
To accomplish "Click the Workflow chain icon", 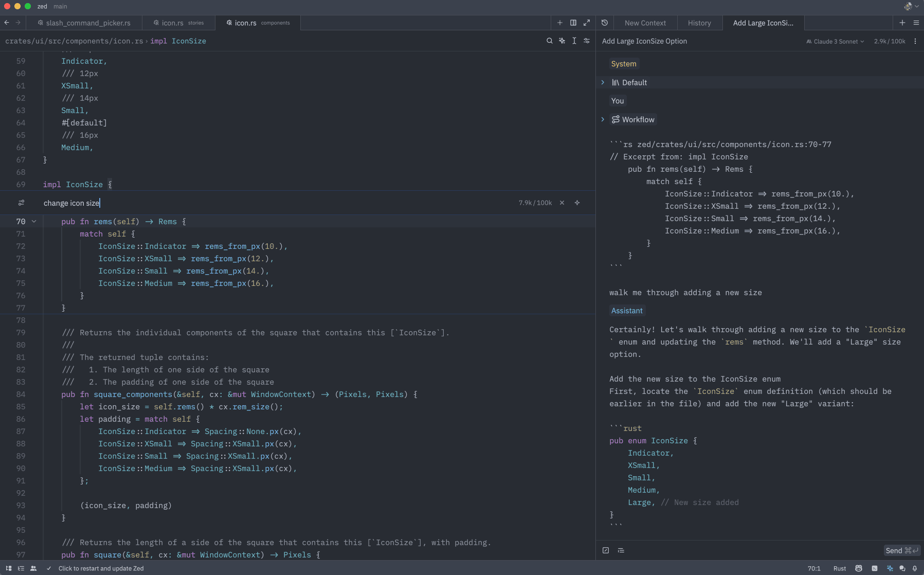I will coord(615,119).
